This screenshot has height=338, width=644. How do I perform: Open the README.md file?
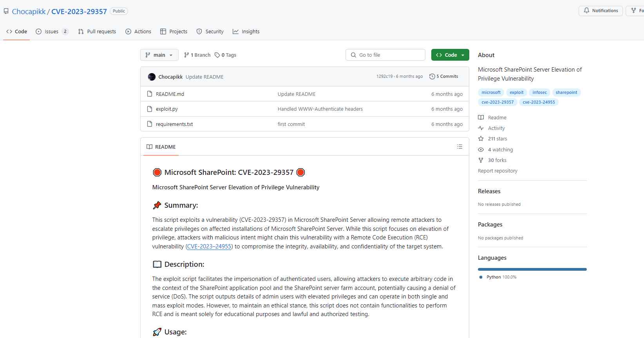(170, 94)
